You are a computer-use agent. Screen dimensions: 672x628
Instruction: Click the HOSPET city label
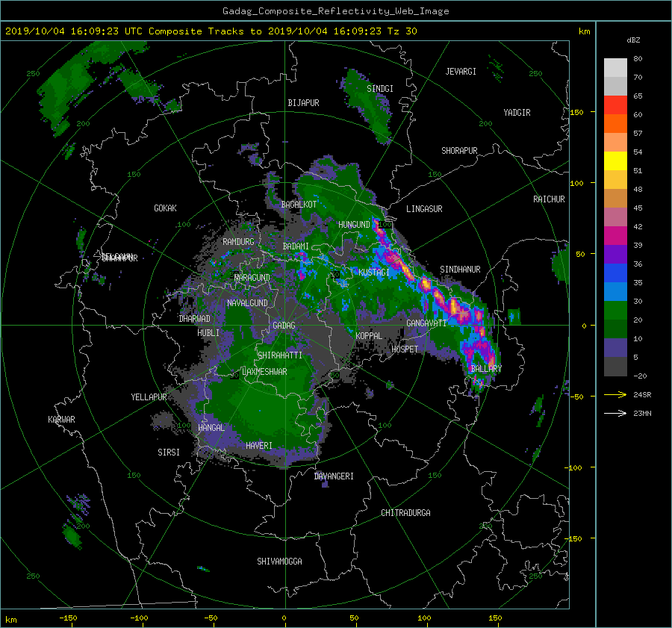405,349
